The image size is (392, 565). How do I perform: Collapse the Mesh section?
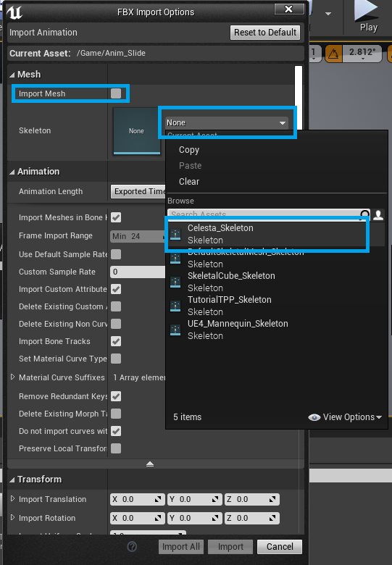point(12,75)
